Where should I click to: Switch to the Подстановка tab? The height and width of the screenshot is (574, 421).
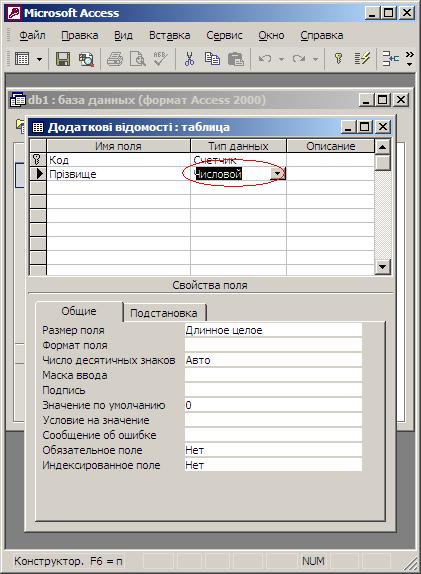tap(164, 313)
